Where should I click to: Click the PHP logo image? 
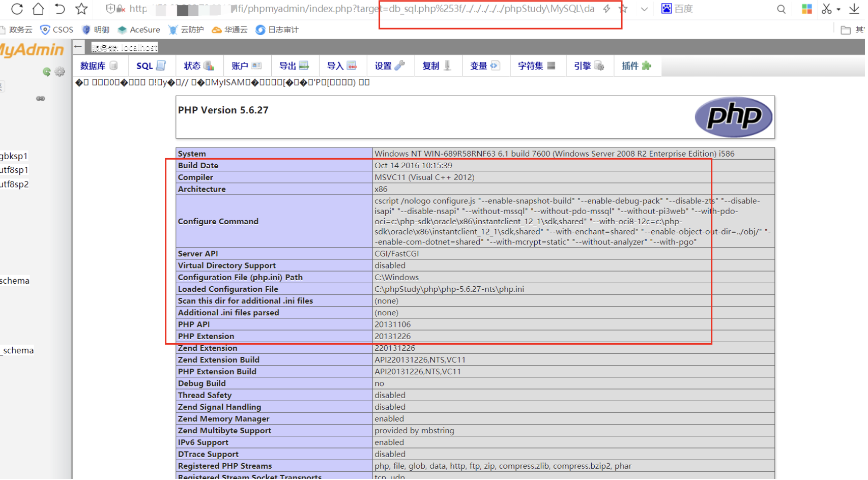(733, 117)
